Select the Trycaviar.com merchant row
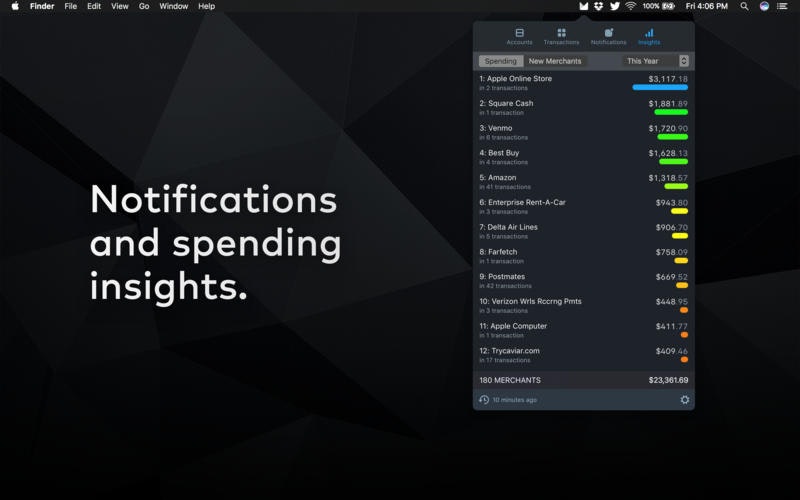 coord(584,355)
